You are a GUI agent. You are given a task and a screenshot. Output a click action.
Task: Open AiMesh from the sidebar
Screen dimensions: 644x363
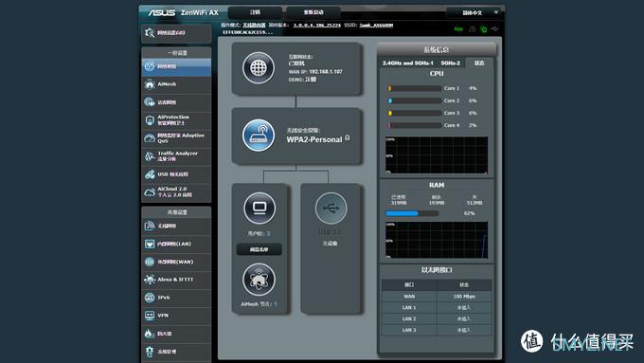pos(176,84)
